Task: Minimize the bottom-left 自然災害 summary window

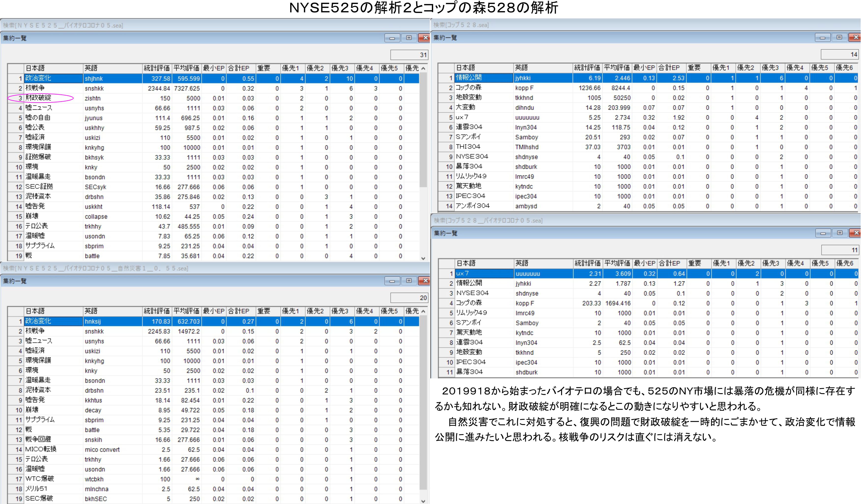Action: coord(392,281)
